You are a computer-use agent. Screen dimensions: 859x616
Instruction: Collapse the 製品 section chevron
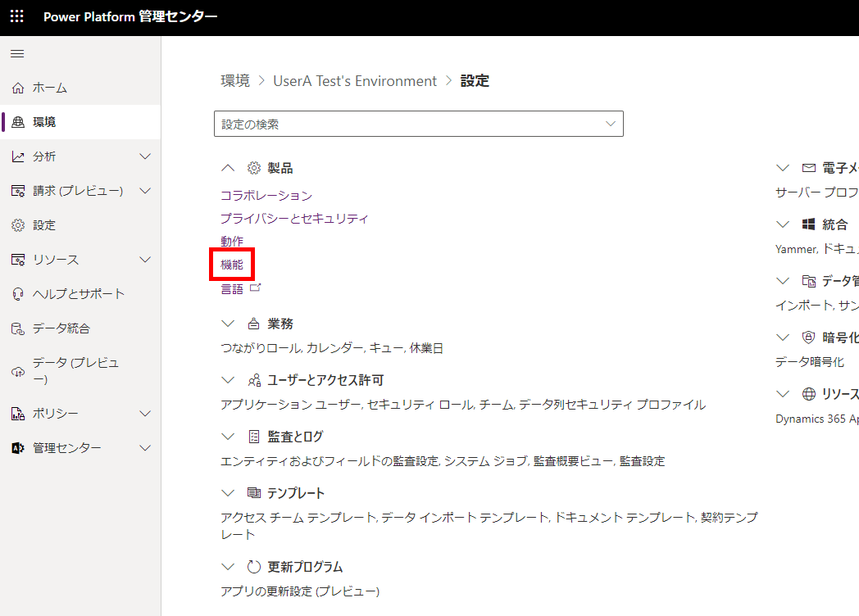228,167
